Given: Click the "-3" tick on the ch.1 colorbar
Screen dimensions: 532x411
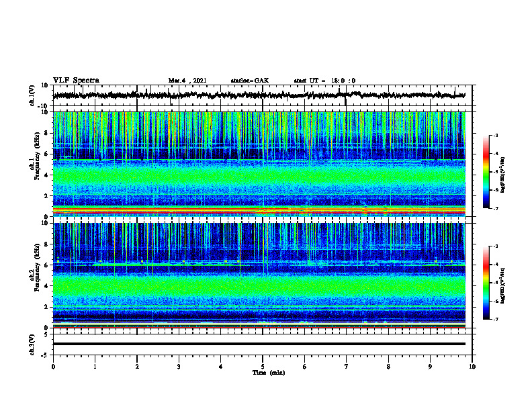Looking at the screenshot, I should tap(495, 135).
